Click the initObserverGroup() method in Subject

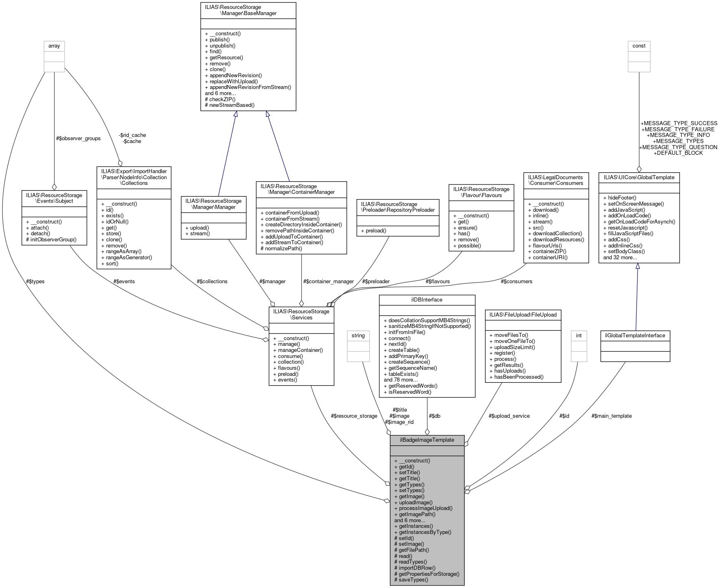click(x=51, y=239)
